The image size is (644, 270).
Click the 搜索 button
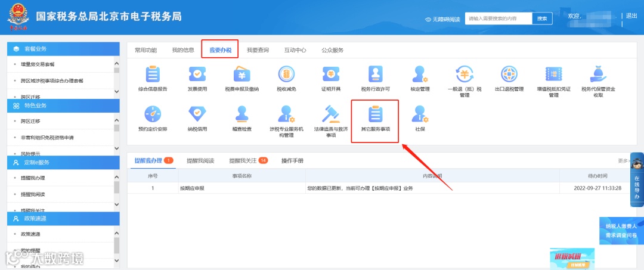tap(542, 18)
